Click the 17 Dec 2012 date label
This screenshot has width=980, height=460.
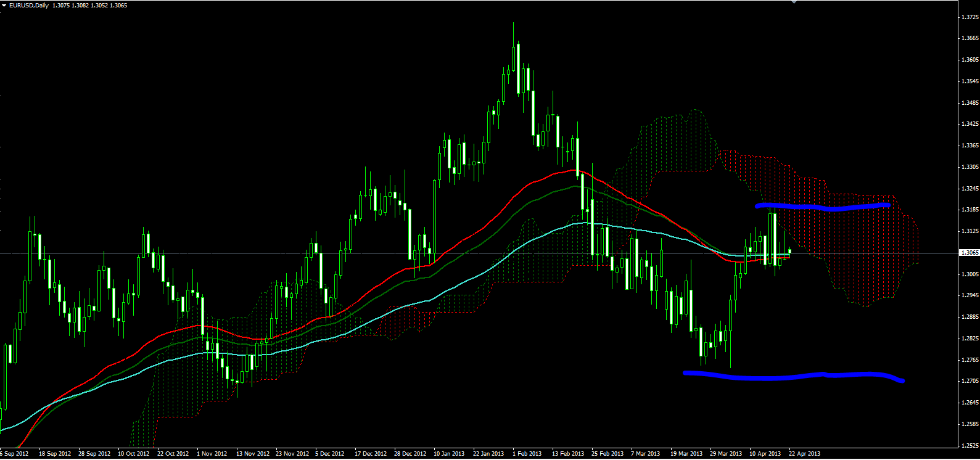[371, 454]
